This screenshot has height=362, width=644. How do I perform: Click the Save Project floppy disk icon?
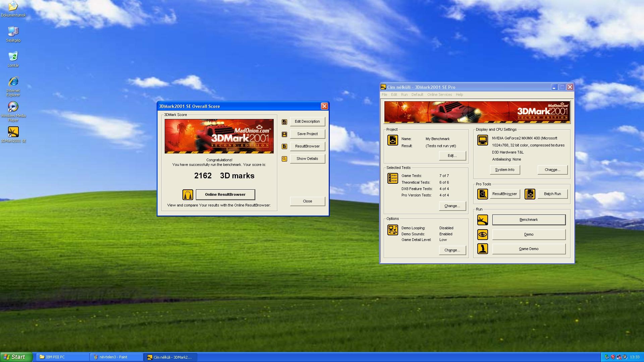coord(284,134)
